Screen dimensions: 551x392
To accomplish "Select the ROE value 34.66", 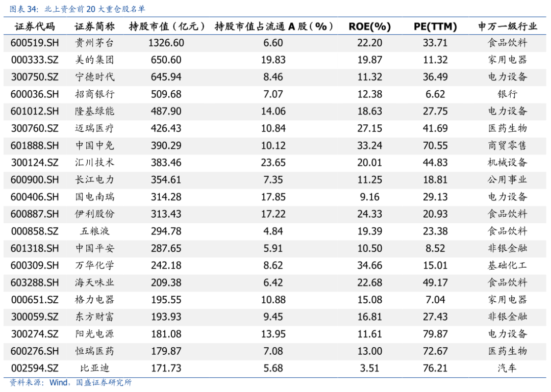I will (370, 266).
